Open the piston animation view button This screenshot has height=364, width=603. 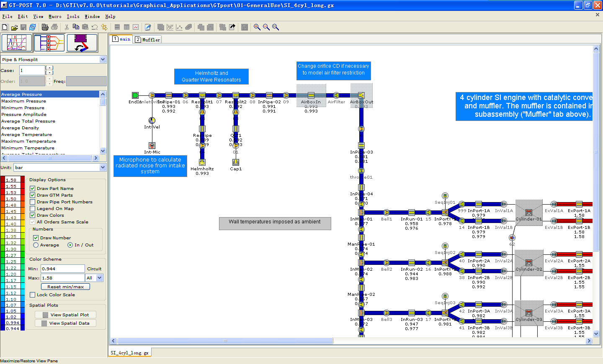pyautogui.click(x=82, y=43)
